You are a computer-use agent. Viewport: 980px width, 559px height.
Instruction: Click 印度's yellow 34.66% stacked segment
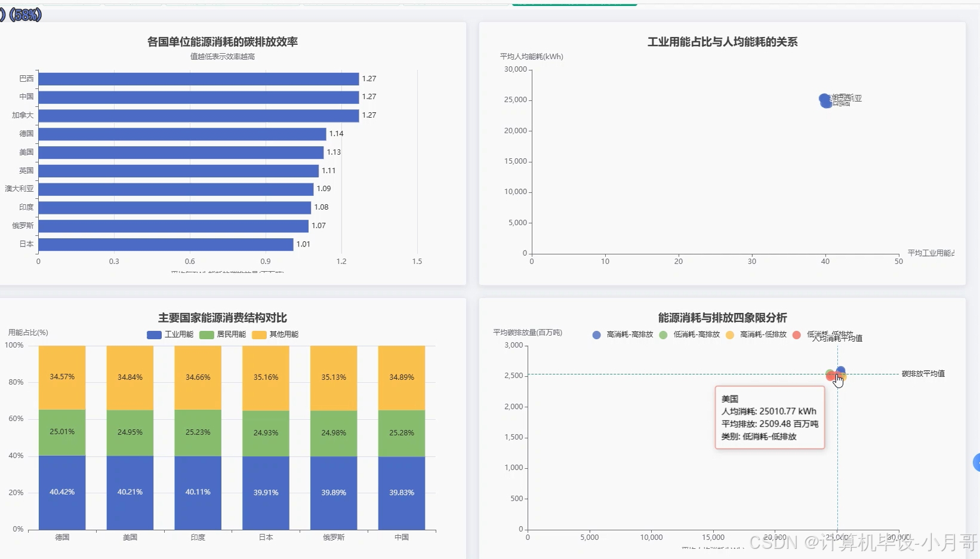(x=198, y=377)
